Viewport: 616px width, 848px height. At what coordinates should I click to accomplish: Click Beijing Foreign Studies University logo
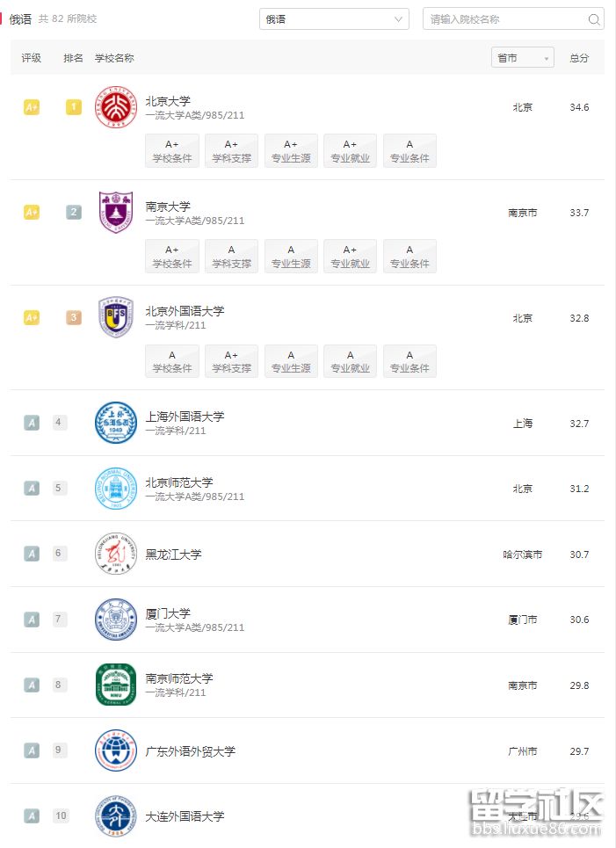(116, 317)
